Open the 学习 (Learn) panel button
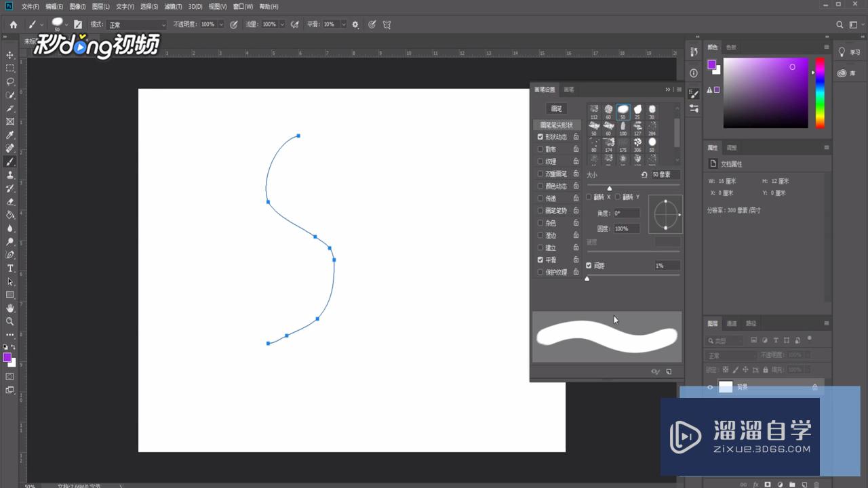This screenshot has width=868, height=488. click(850, 52)
